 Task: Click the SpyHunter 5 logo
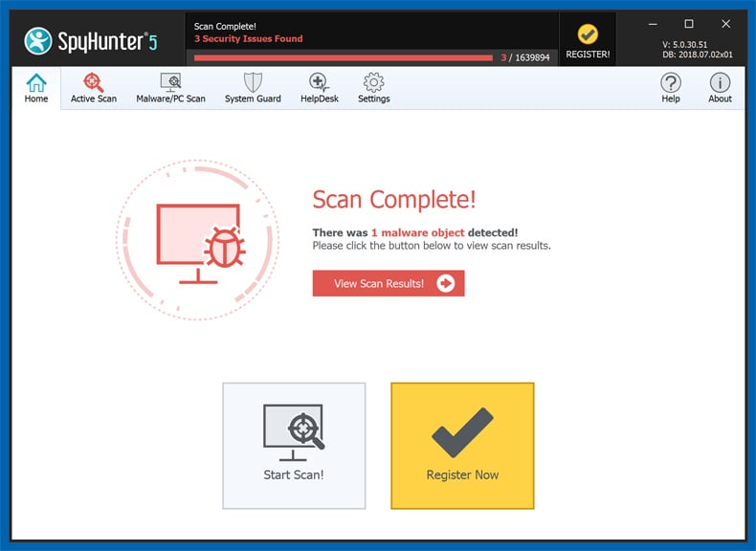click(91, 41)
